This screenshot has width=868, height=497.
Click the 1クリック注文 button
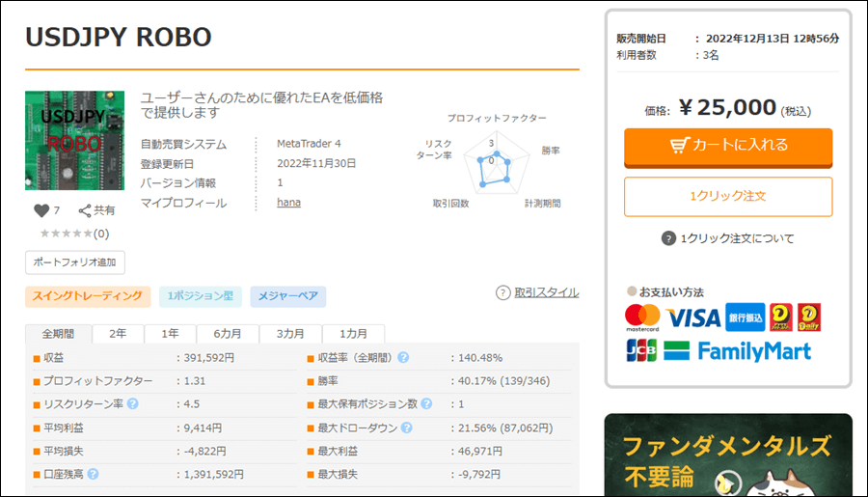pyautogui.click(x=727, y=196)
